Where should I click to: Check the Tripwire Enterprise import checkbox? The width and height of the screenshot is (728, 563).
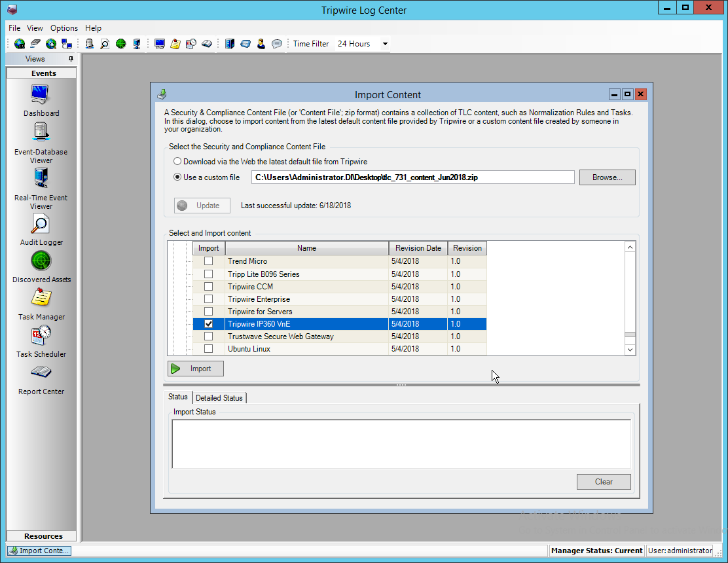pos(208,299)
